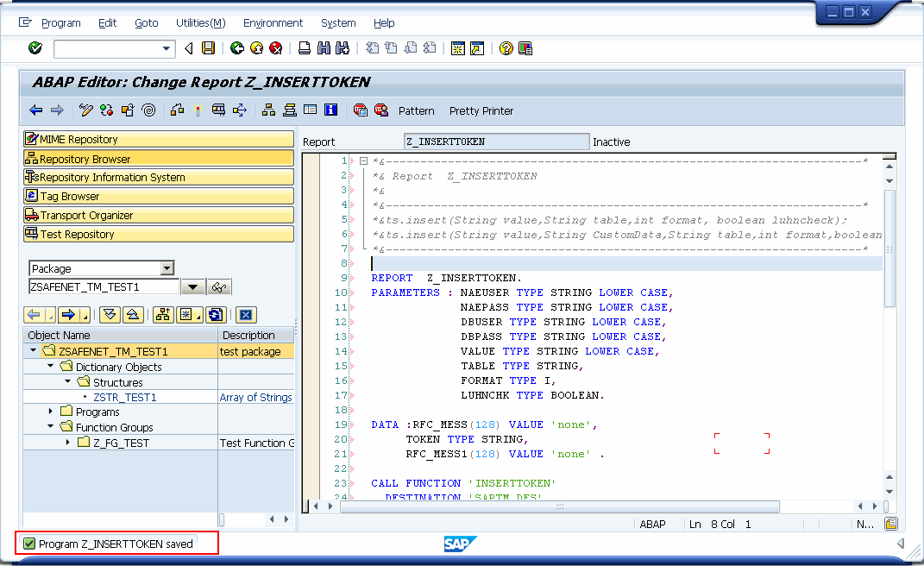924x566 pixels.
Task: Click the Create New Session icon
Action: [x=458, y=48]
